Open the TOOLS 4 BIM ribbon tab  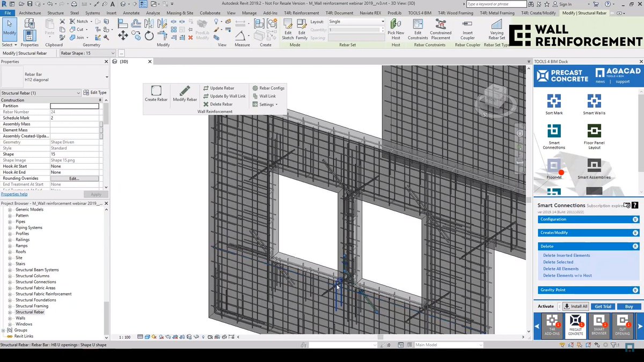(x=420, y=12)
